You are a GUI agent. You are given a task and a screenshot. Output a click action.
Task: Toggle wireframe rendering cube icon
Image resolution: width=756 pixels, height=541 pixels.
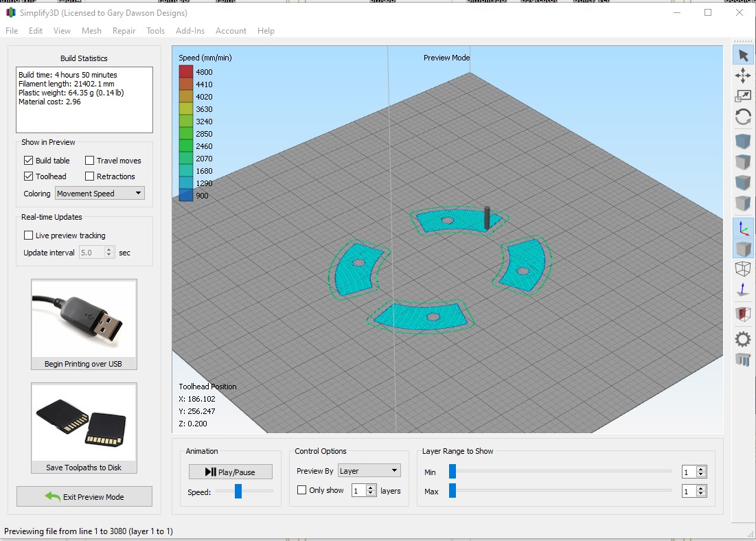click(x=743, y=269)
